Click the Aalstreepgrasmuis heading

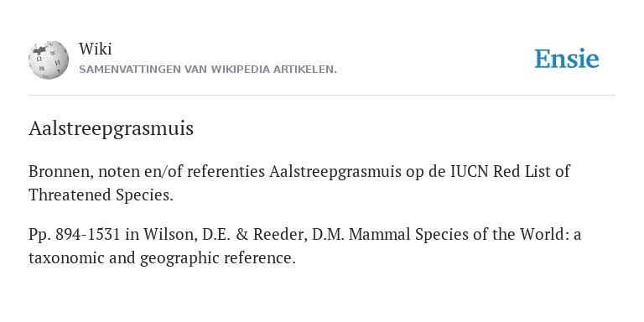click(x=111, y=128)
